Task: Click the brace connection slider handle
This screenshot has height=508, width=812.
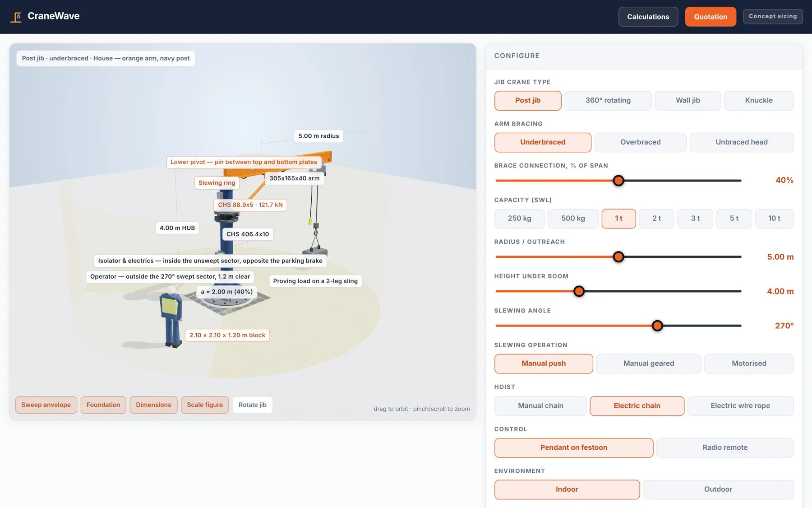Action: (x=618, y=181)
